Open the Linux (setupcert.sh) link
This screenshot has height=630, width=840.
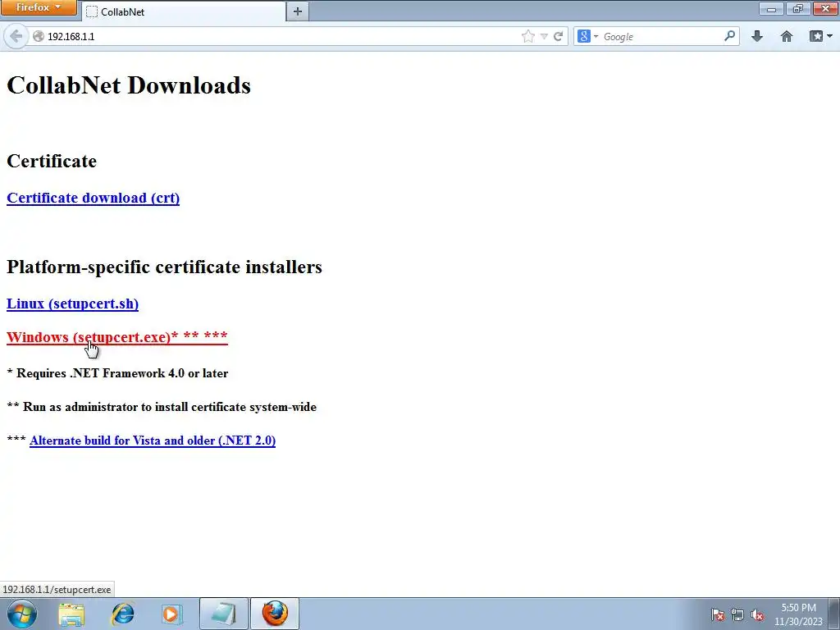click(72, 304)
